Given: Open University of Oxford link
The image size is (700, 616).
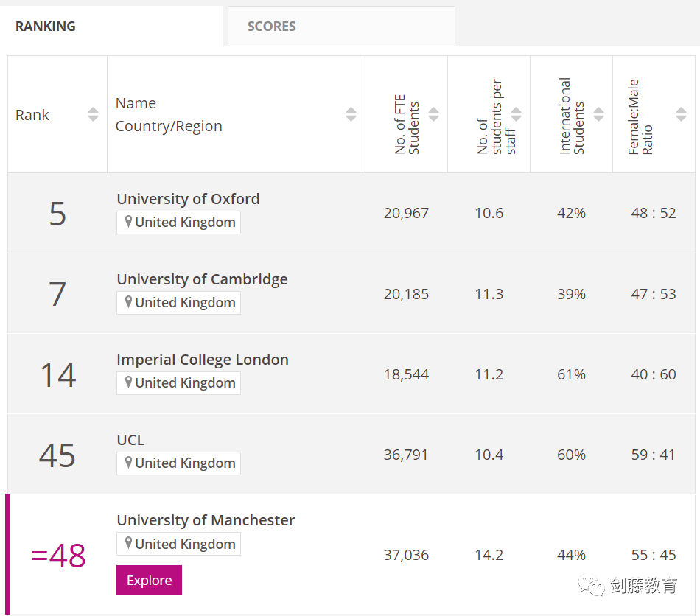Looking at the screenshot, I should coord(188,199).
